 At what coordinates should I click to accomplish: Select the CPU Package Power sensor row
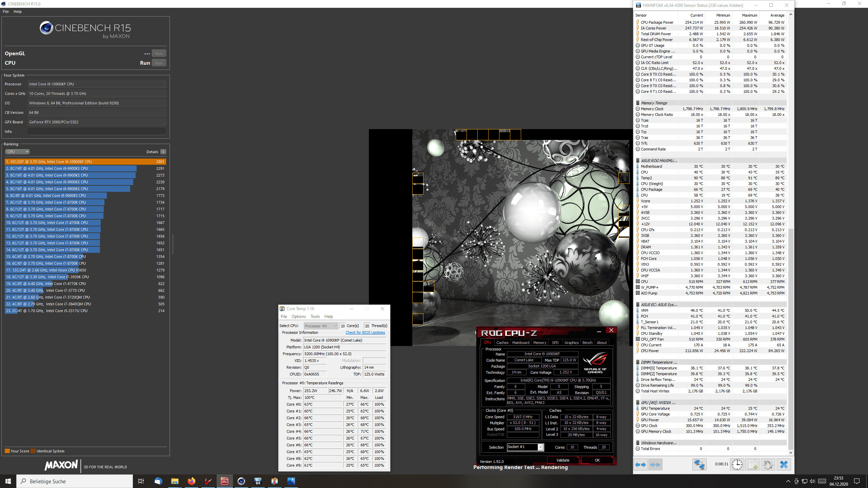[x=711, y=22]
